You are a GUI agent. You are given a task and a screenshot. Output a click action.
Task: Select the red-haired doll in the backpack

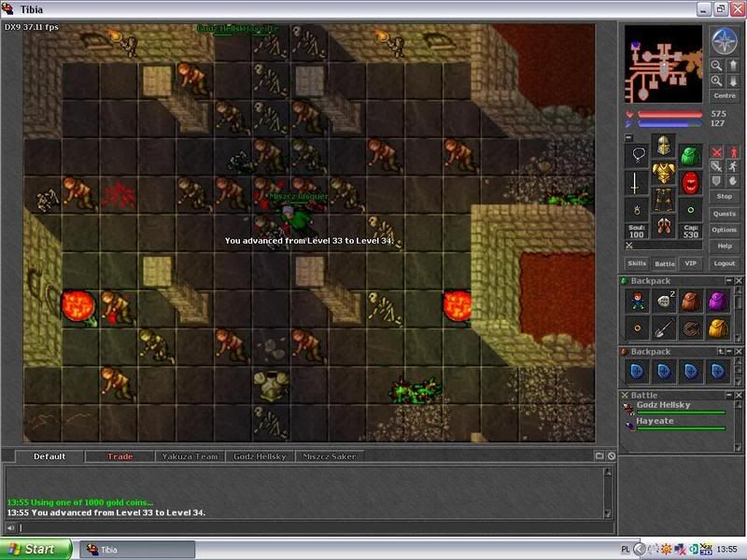pyautogui.click(x=638, y=301)
